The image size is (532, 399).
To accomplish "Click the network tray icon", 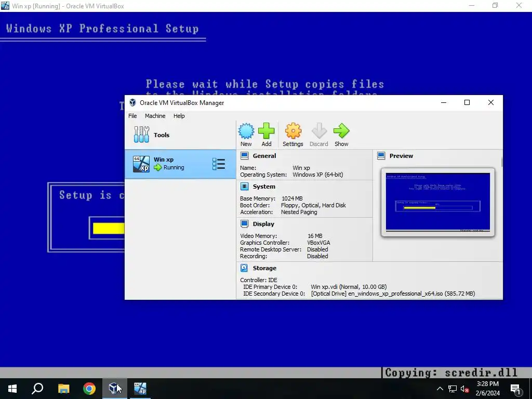I will tap(453, 389).
